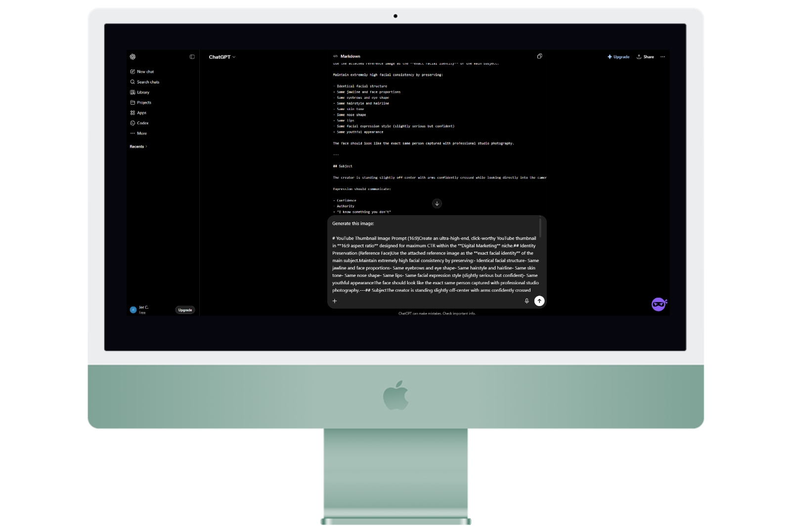Open Codex from the sidebar
Screen dimensions: 791x532
pos(139,123)
